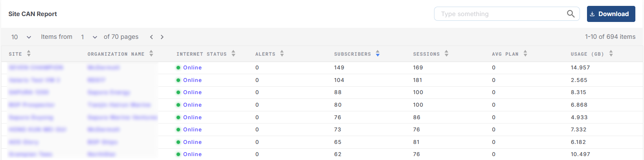Open the page number dropdown
This screenshot has width=644, height=160.
(89, 37)
